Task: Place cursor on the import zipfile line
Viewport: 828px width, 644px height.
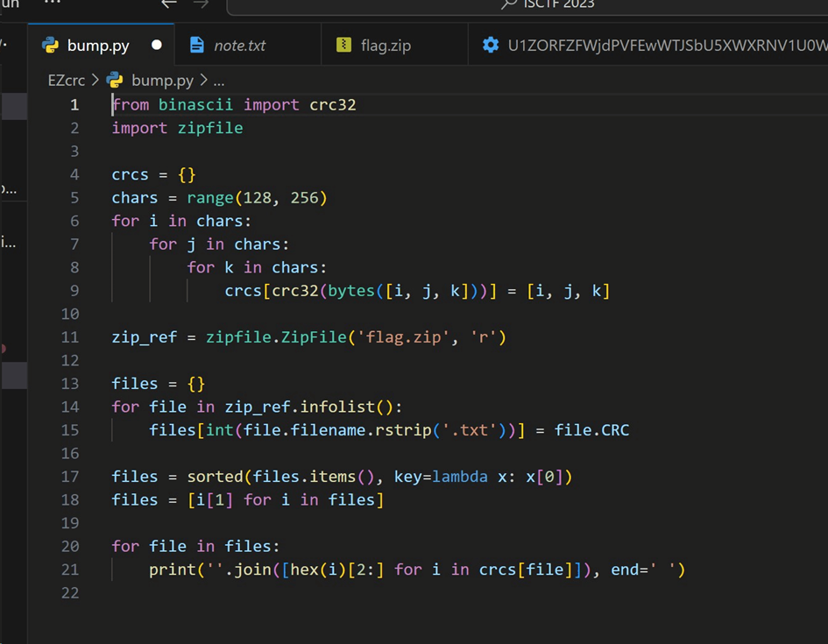Action: click(177, 128)
